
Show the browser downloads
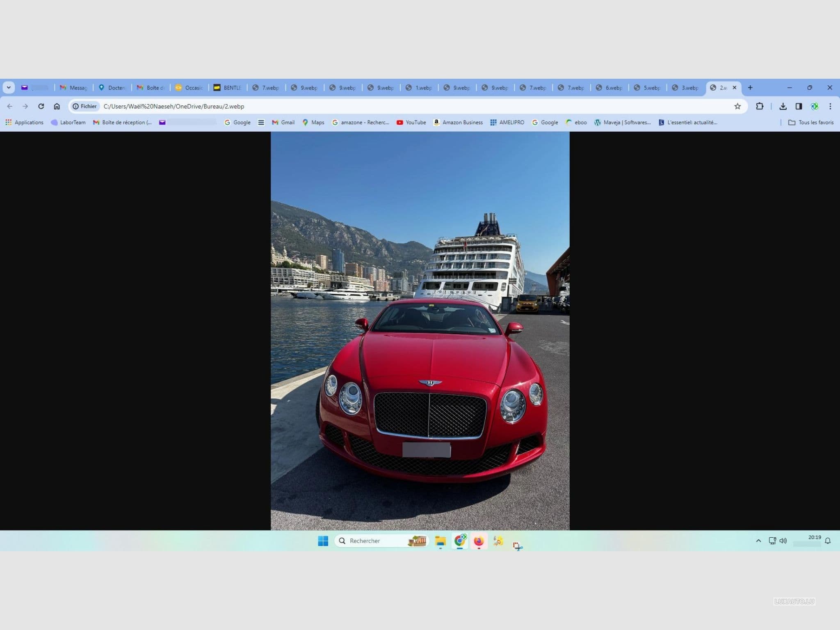[783, 106]
